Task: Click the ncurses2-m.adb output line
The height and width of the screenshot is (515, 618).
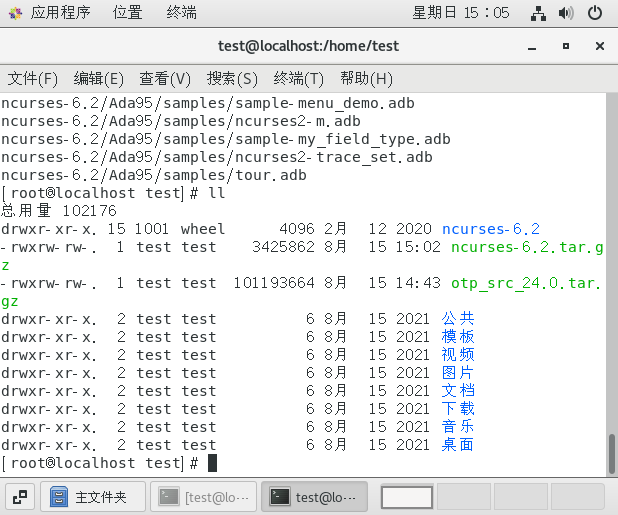Action: pyautogui.click(x=181, y=121)
